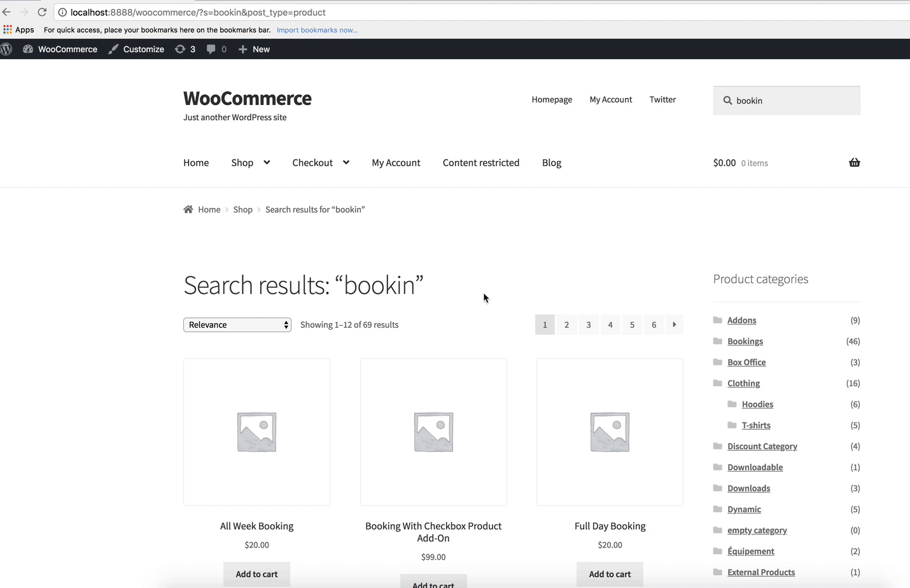The width and height of the screenshot is (910, 588).
Task: Click the home icon in breadcrumb
Action: coord(188,209)
